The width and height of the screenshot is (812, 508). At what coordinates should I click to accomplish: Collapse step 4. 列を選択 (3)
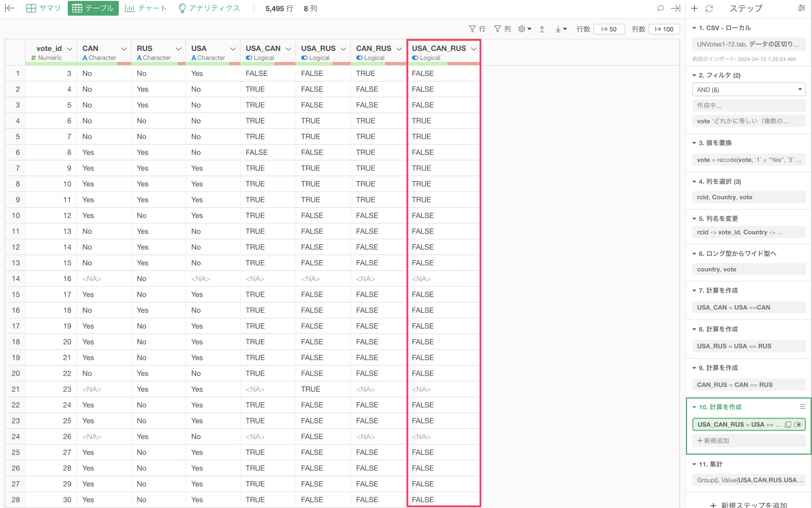point(694,181)
